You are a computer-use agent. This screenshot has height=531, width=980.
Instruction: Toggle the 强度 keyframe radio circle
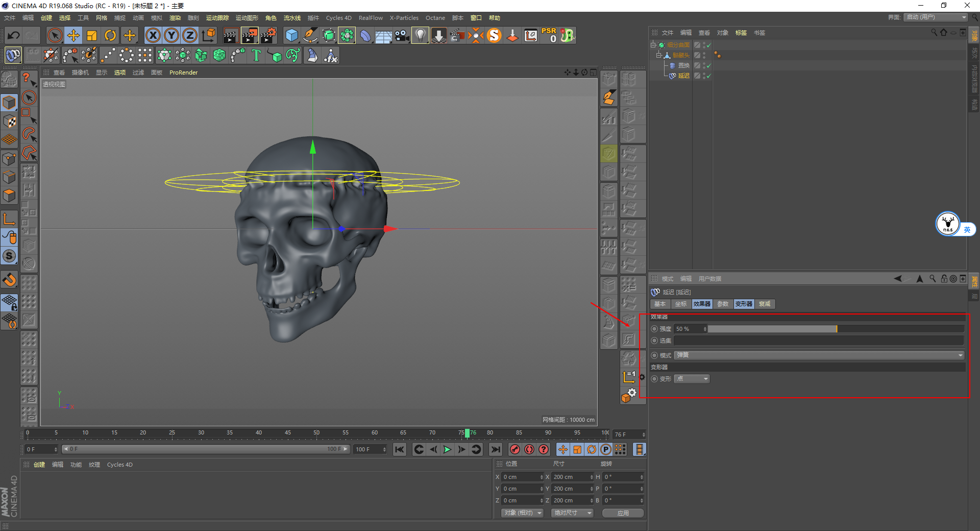coord(654,329)
